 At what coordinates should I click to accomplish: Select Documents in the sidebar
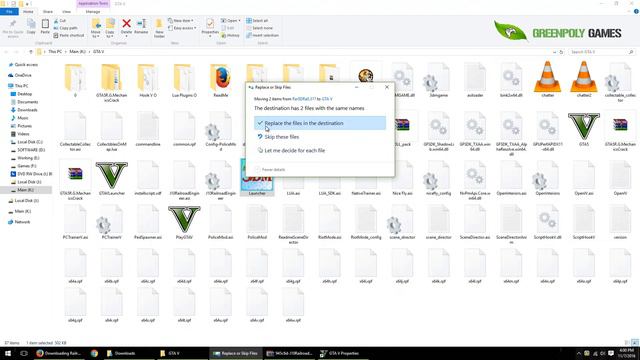[27, 102]
